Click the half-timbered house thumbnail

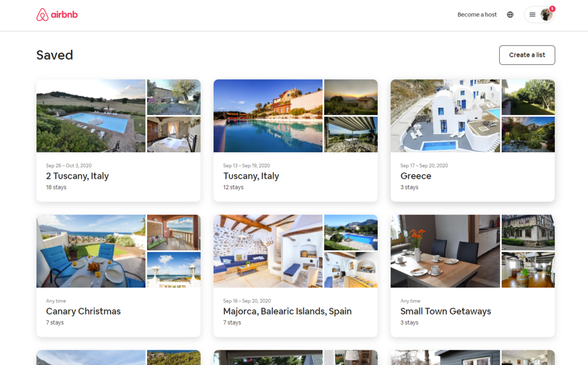click(x=528, y=232)
